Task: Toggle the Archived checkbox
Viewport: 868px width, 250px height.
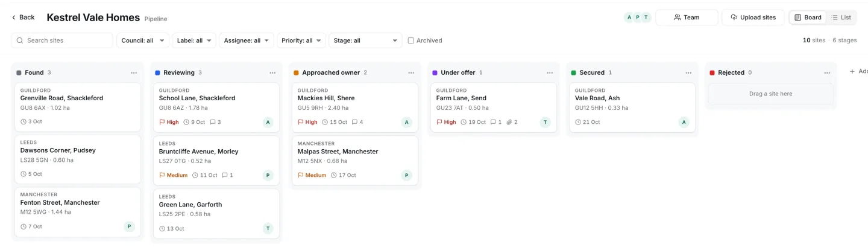Action: coord(411,40)
